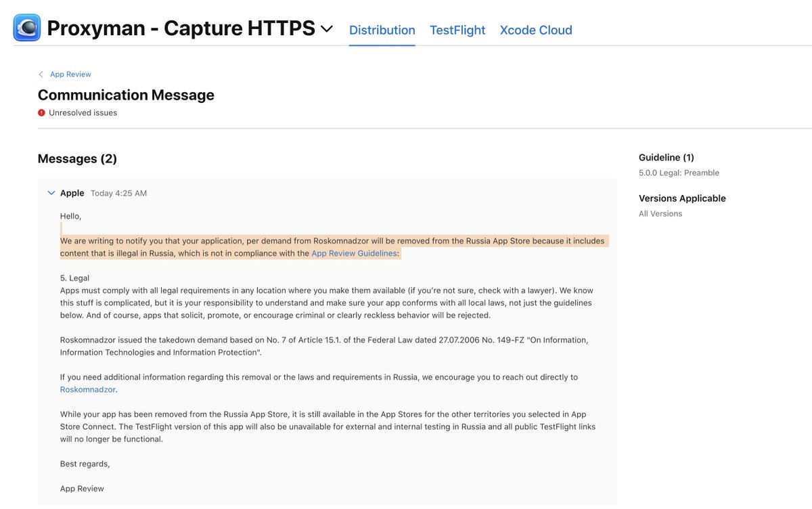
Task: Click the Today 4:25 AM timestamp
Action: [x=118, y=194]
